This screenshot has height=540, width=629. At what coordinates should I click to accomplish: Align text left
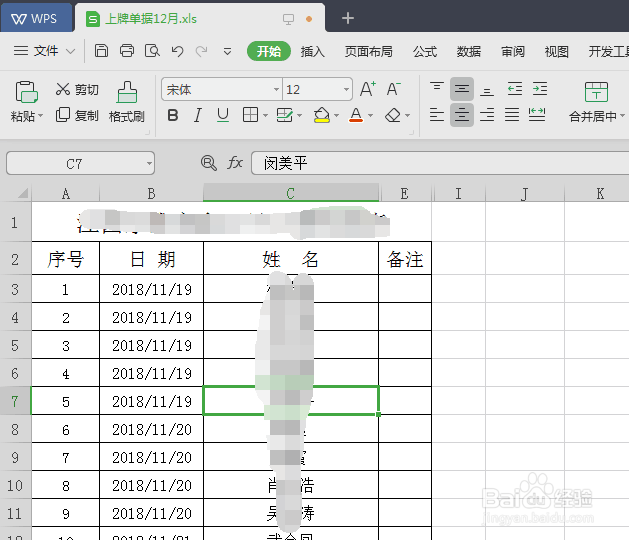pos(437,115)
